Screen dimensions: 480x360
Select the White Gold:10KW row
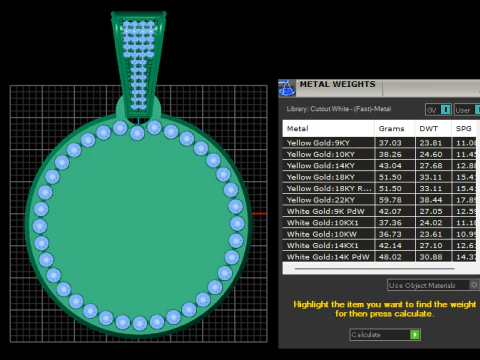379,234
